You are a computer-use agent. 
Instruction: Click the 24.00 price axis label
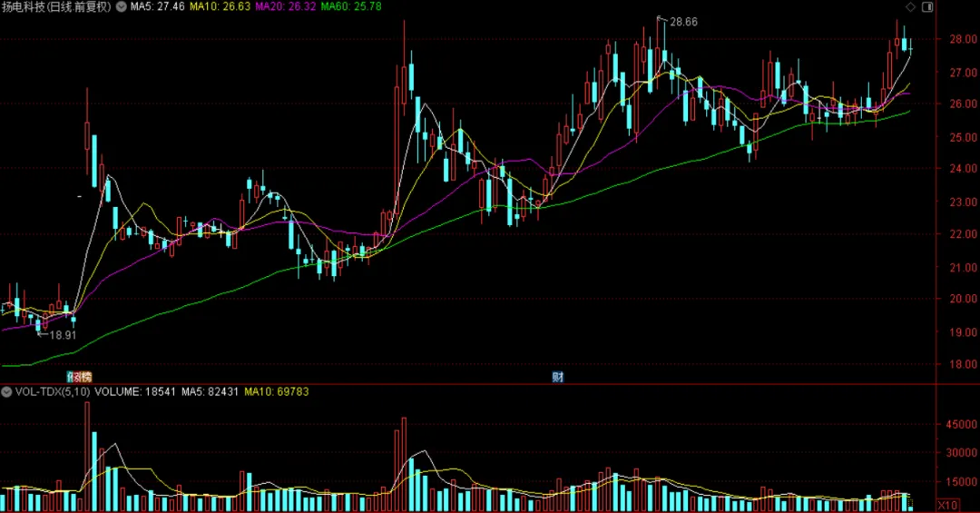[963, 169]
